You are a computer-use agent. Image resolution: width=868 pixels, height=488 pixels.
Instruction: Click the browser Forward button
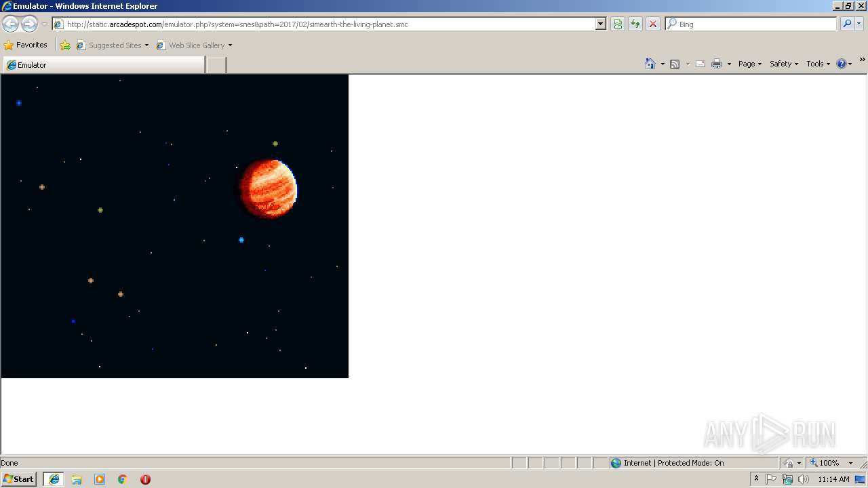pos(29,24)
